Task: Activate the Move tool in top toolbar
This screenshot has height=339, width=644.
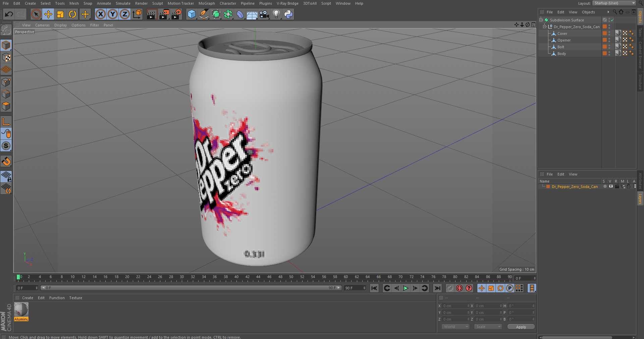Action: [48, 14]
